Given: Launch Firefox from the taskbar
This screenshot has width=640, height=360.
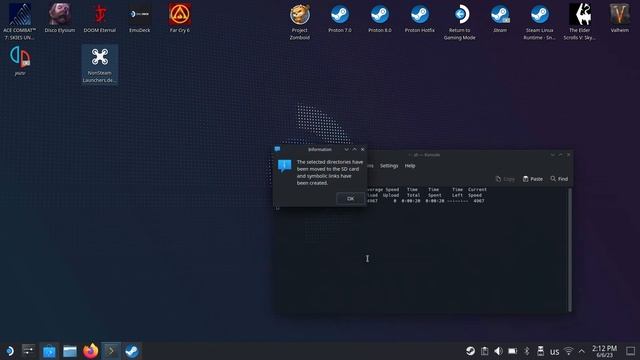Looking at the screenshot, I should pyautogui.click(x=91, y=351).
